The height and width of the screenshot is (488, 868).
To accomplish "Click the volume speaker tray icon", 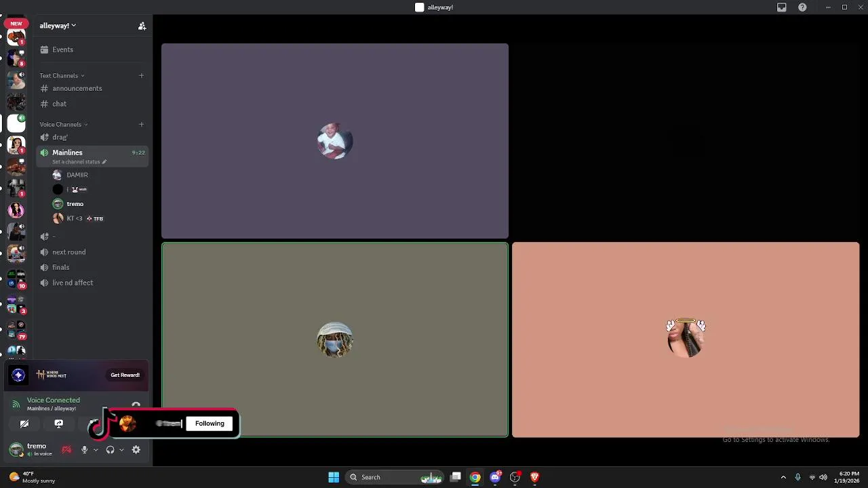I will click(x=823, y=477).
